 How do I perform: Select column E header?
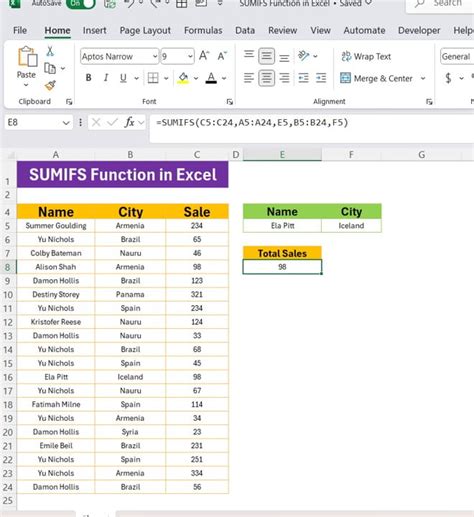point(282,155)
